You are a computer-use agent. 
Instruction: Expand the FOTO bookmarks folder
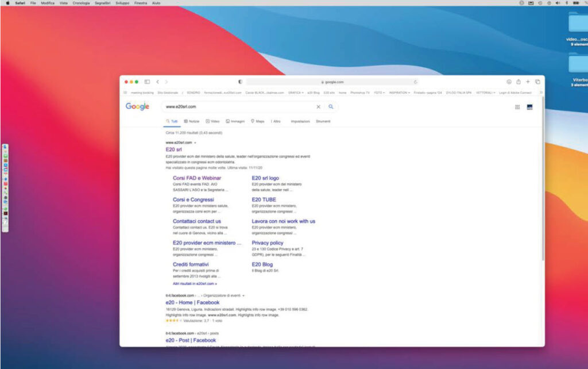click(x=379, y=93)
